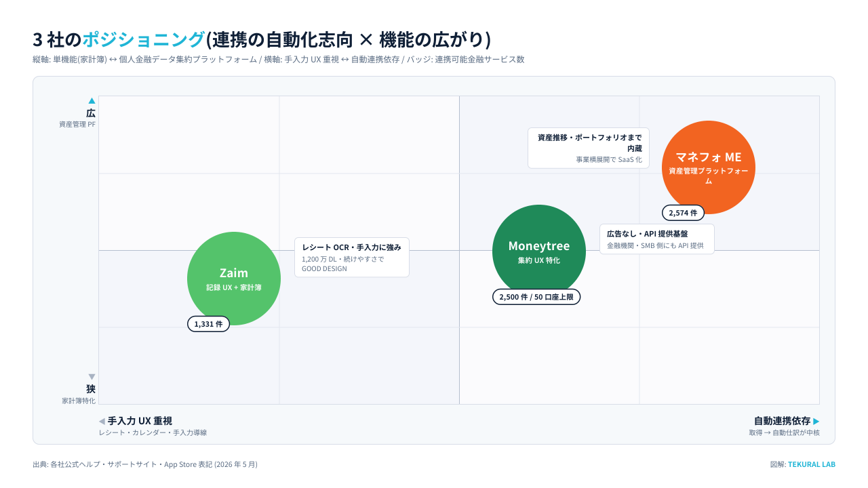Image resolution: width=868 pixels, height=488 pixels.
Task: Click the 1,200 万 DL・続けやすさで text
Action: (x=343, y=259)
